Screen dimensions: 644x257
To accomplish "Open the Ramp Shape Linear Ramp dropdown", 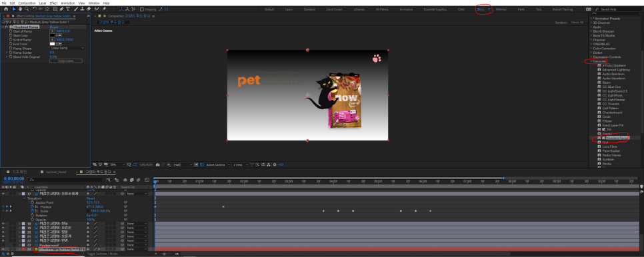I will pos(67,48).
